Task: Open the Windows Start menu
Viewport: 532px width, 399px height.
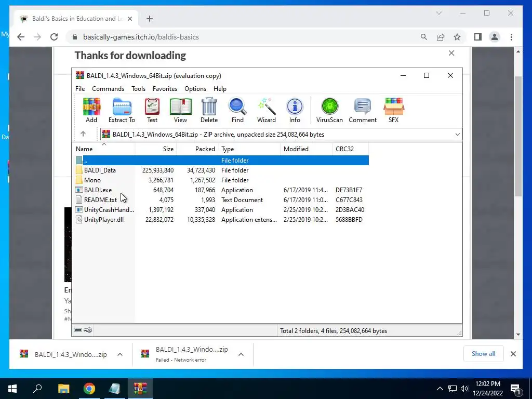Action: pyautogui.click(x=12, y=388)
